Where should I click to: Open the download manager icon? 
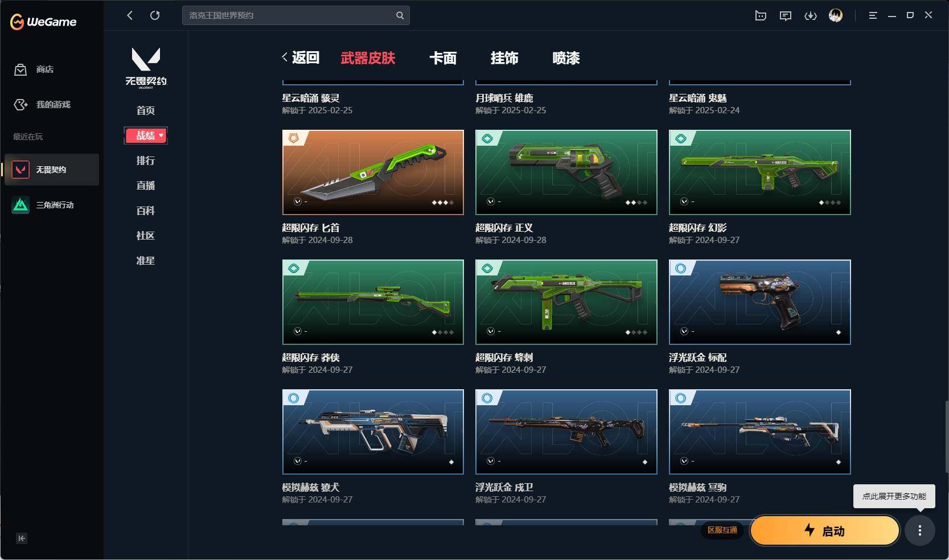(x=811, y=16)
